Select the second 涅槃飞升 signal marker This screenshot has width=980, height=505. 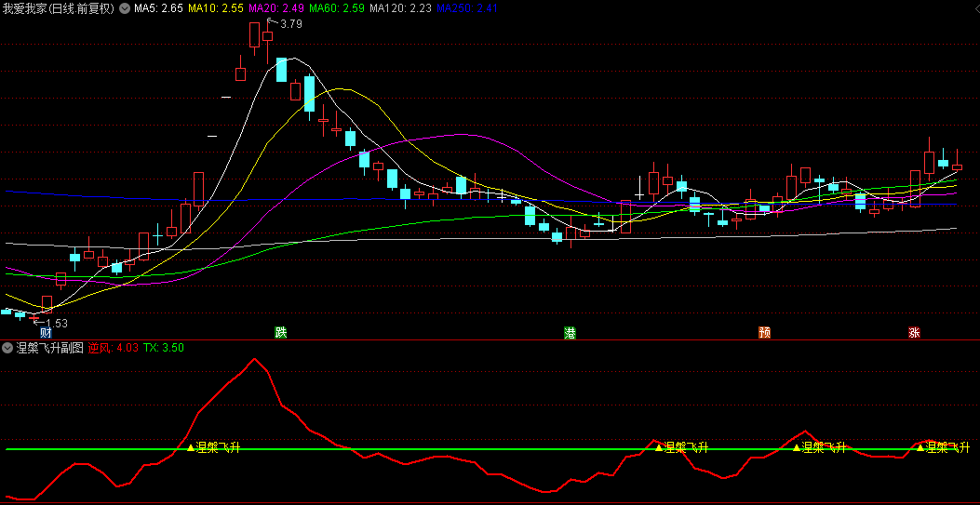(659, 447)
